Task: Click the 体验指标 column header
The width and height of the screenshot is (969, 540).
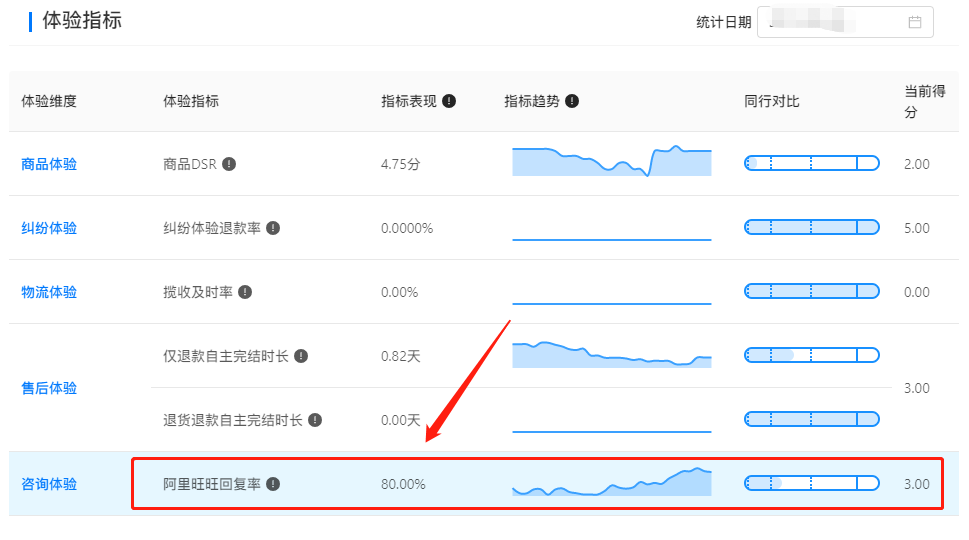Action: 191,101
